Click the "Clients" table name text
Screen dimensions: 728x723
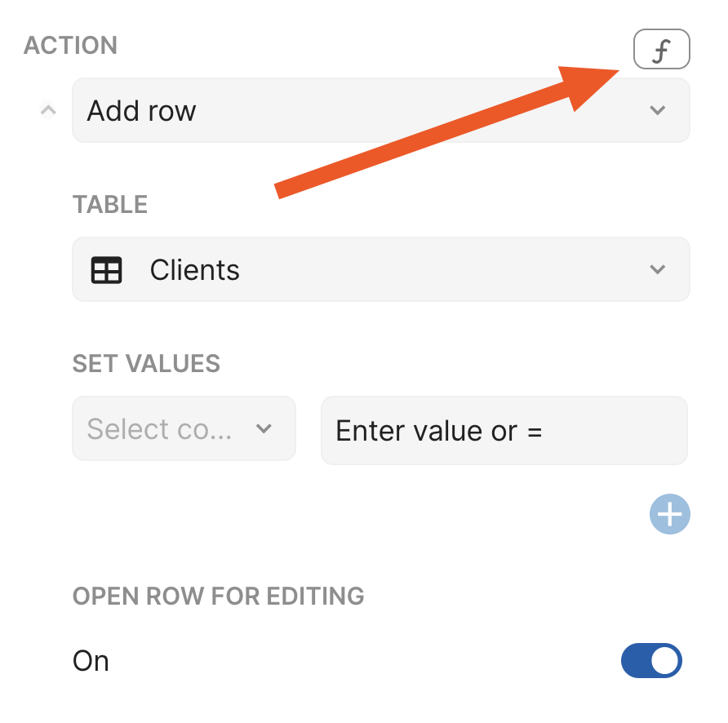click(194, 270)
